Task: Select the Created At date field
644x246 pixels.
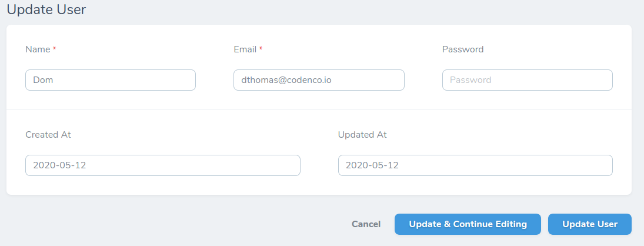Action: pyautogui.click(x=162, y=165)
